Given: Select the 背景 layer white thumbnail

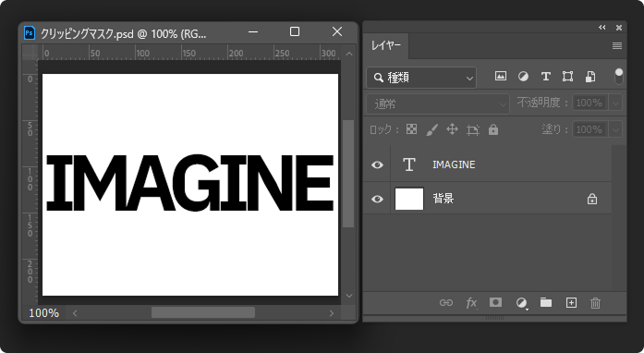Looking at the screenshot, I should (x=409, y=199).
